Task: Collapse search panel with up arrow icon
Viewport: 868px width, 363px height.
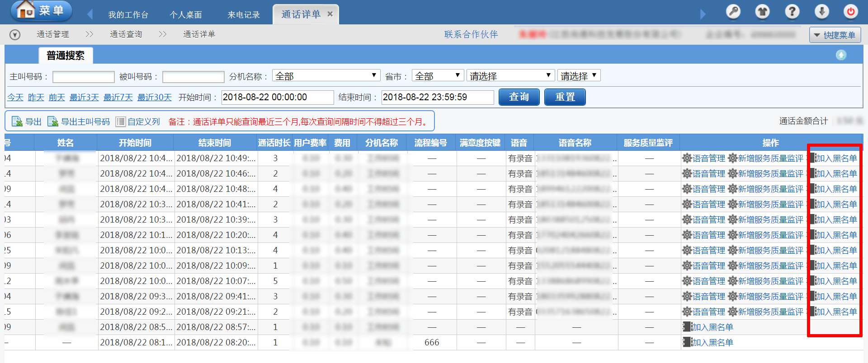Action: [x=841, y=55]
